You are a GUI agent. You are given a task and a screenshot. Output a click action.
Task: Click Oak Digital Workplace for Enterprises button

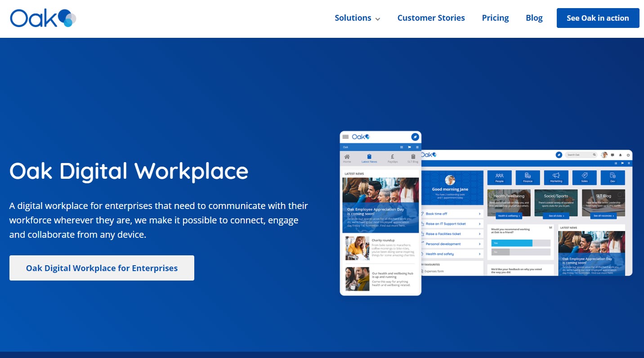[x=102, y=268]
